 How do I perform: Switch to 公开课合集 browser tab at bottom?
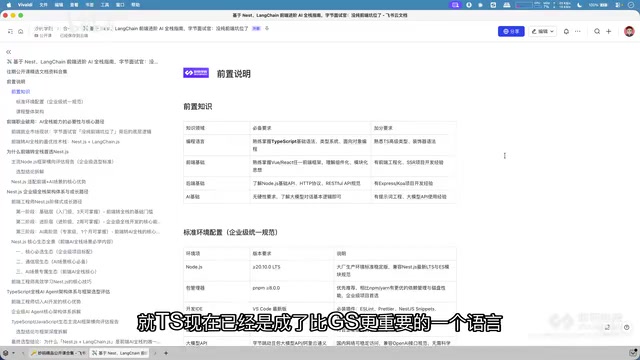[58, 353]
